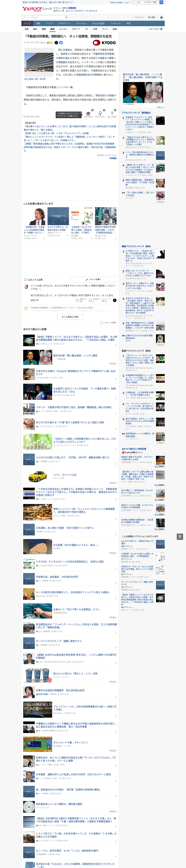Open the 返信 2件 replies link
This screenshot has width=186, height=868.
click(x=34, y=300)
